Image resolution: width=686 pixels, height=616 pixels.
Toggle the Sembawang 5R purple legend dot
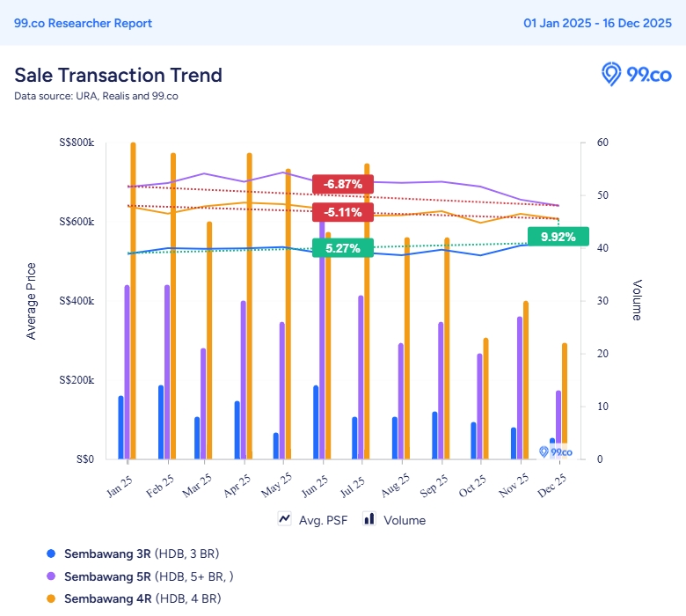pyautogui.click(x=50, y=576)
